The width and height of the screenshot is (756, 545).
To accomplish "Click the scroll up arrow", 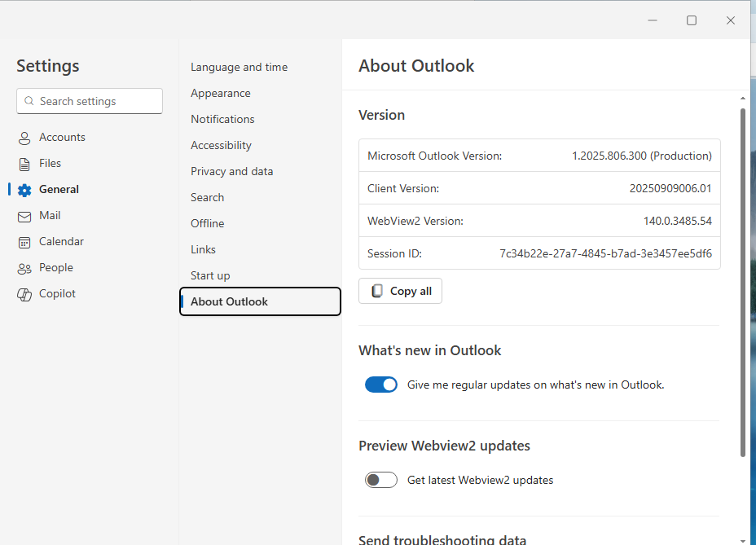I will point(742,99).
